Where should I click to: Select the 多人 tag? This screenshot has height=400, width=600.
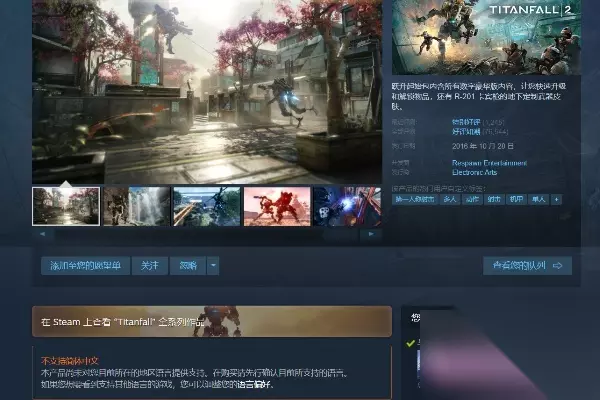(450, 199)
